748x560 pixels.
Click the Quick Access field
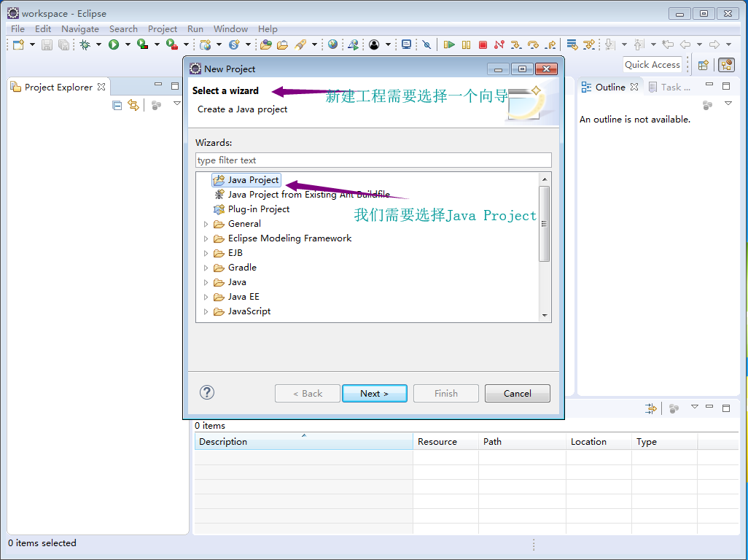click(x=652, y=65)
